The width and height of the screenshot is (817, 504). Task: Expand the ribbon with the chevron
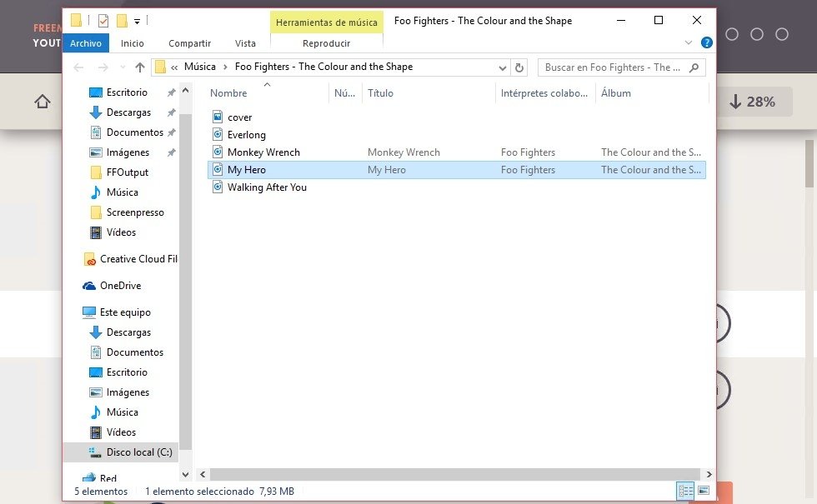click(689, 42)
